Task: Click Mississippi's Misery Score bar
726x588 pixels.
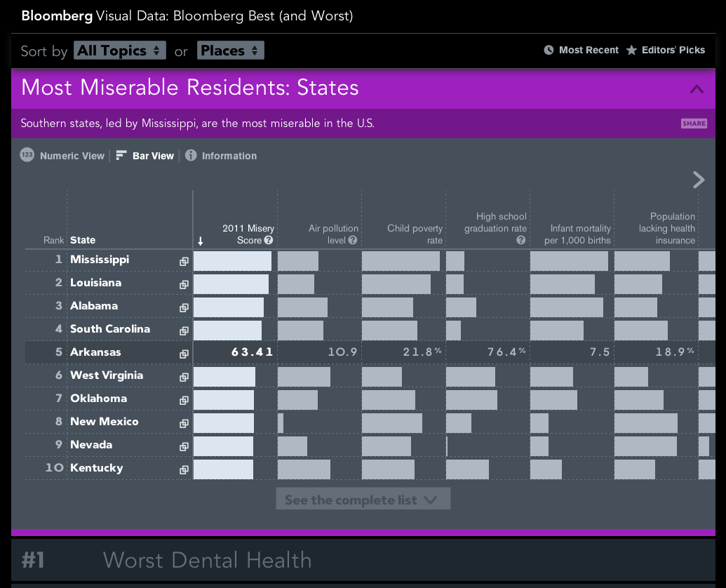Action: tap(232, 261)
